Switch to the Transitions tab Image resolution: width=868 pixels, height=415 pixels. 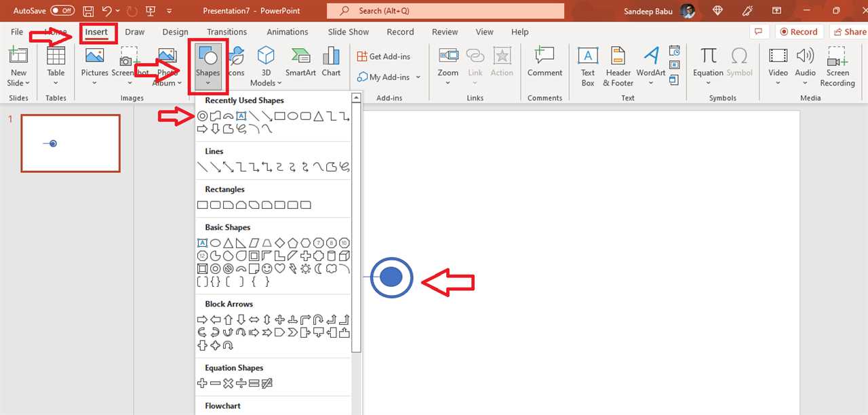(x=226, y=32)
